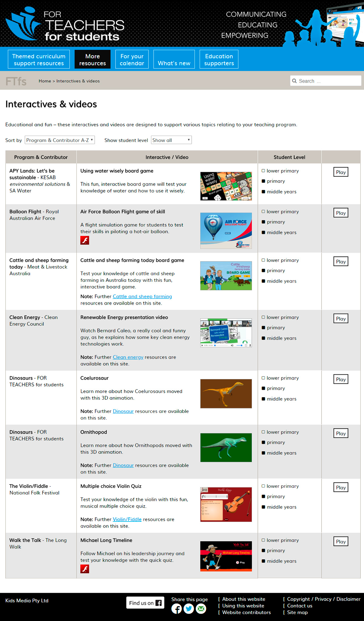Open About this website footer link
This screenshot has width=364, height=621.
coord(244,599)
